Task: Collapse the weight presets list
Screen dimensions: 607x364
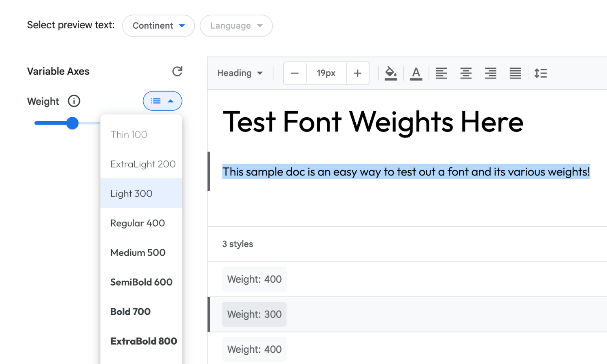Action: (162, 101)
